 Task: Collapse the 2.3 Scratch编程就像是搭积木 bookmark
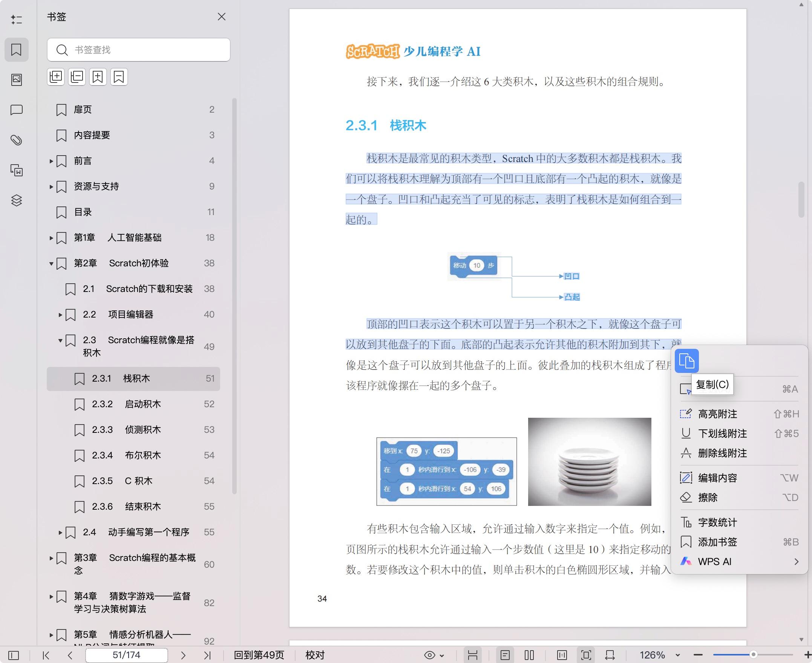[60, 340]
